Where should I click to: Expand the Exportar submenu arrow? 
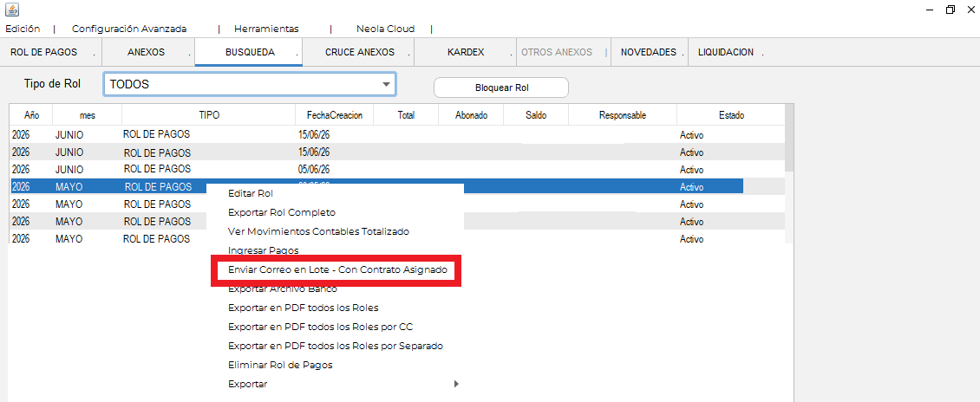click(456, 384)
